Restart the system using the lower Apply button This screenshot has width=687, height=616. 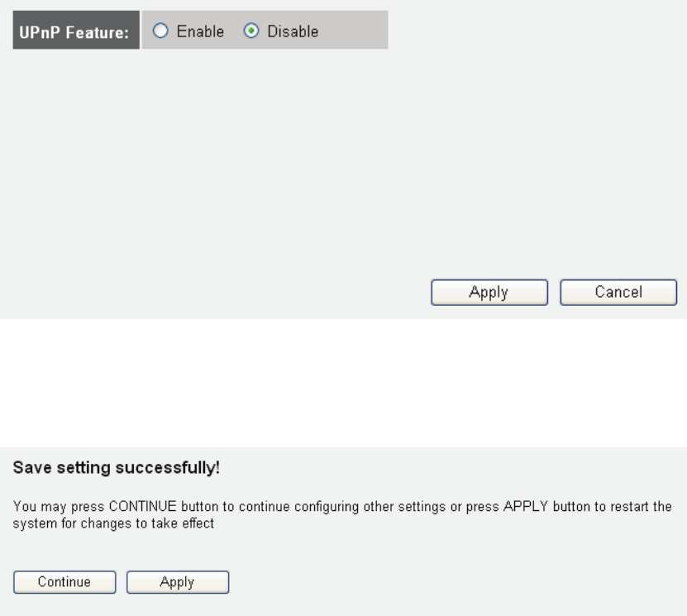[x=178, y=582]
